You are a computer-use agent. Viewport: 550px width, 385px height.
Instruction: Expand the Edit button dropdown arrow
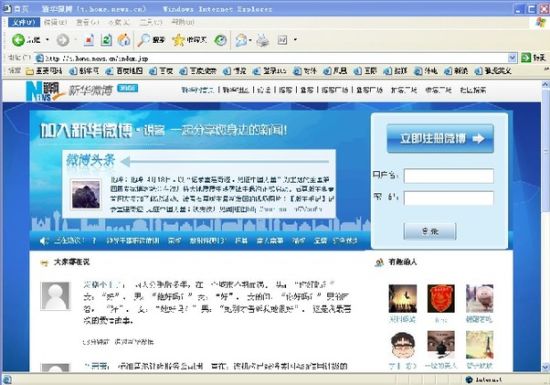295,40
